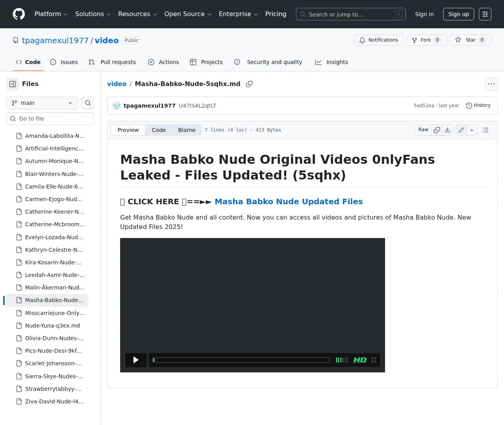Open the tpagamexul1977 owner link in header
The width and height of the screenshot is (504, 425).
[x=55, y=40]
